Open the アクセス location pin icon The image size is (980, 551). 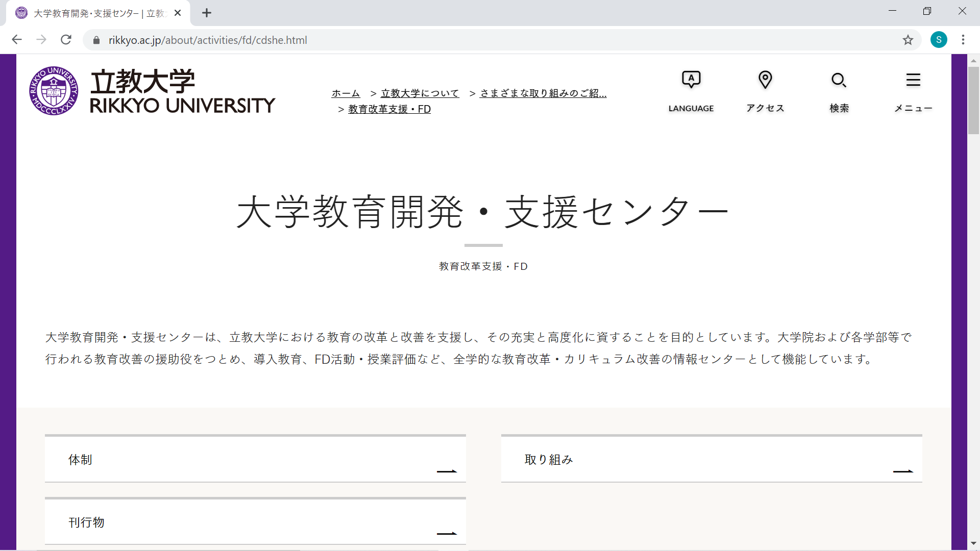coord(765,80)
